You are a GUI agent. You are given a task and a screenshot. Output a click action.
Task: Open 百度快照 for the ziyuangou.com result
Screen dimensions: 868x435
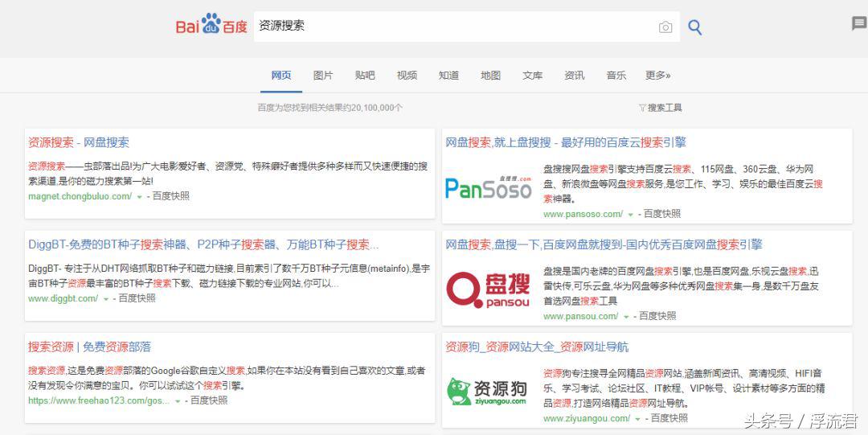pos(669,418)
